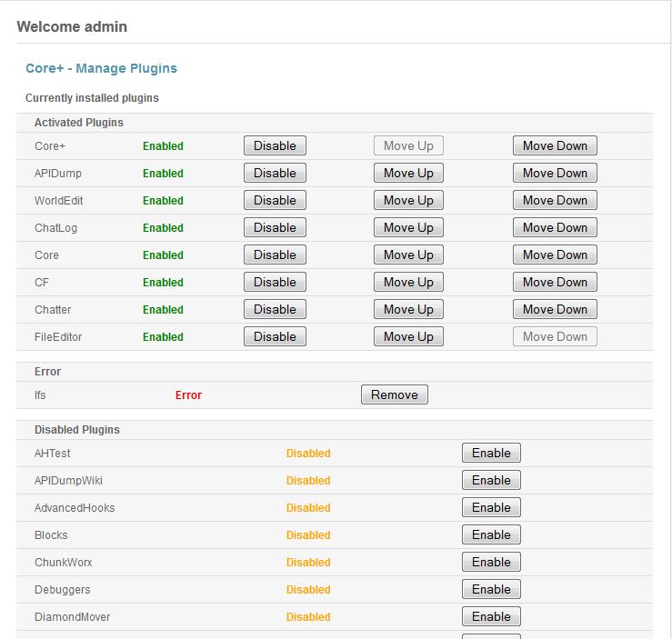Disable the APIDump plugin
This screenshot has width=672, height=639.
click(275, 173)
